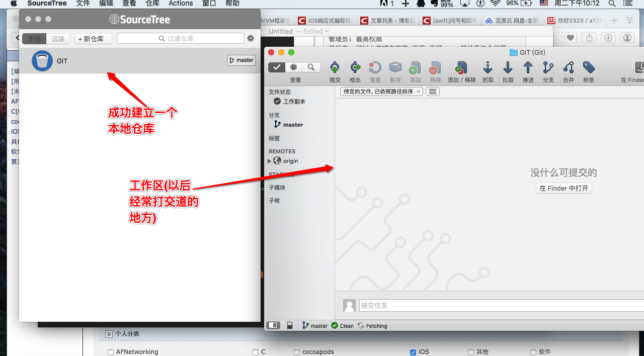This screenshot has height=356, width=644.
Task: Click the master branch status bar item
Action: click(315, 326)
